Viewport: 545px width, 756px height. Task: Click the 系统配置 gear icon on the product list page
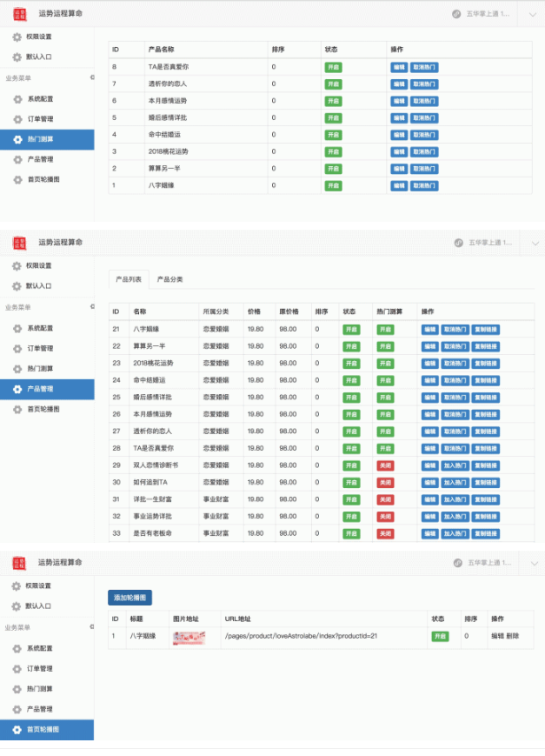18,328
